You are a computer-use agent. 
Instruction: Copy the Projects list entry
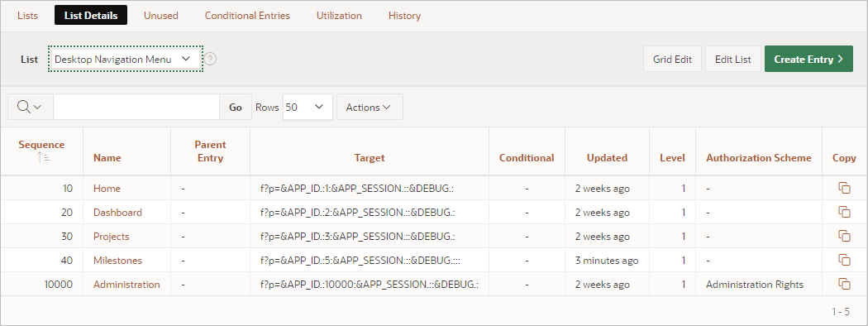[844, 236]
